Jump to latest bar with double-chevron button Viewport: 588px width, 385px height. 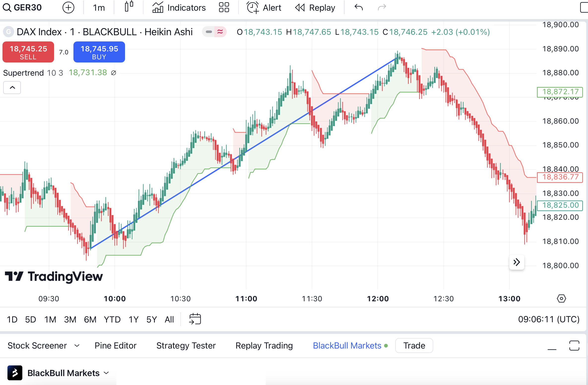pyautogui.click(x=517, y=262)
